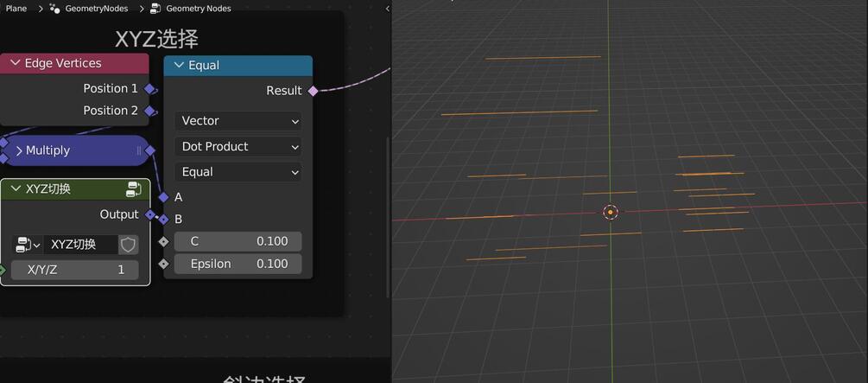Adjust the X/Y/Z integer field
This screenshot has height=383, width=868.
75,270
